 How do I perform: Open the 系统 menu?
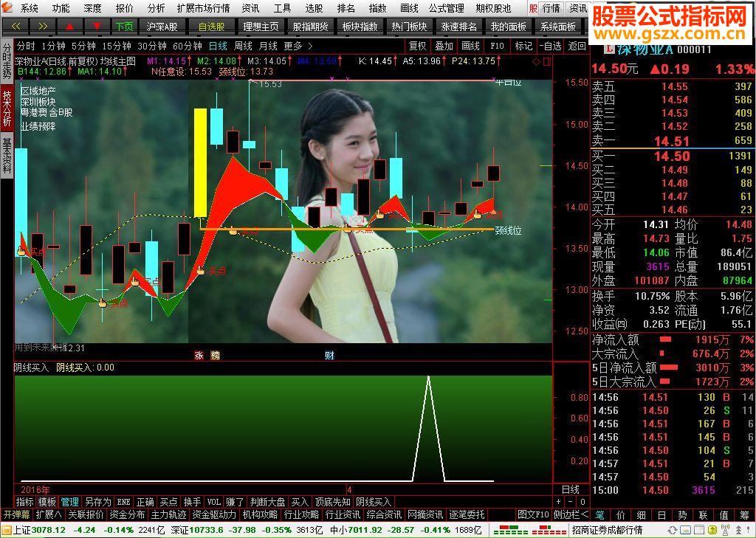coord(29,8)
